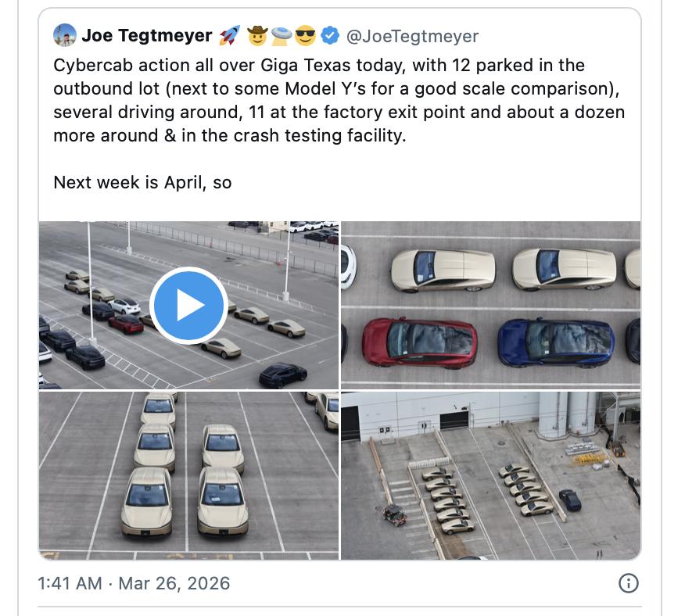This screenshot has height=616, width=685.
Task: Click Joe Tegtmeyer's profile avatar
Action: 64,35
